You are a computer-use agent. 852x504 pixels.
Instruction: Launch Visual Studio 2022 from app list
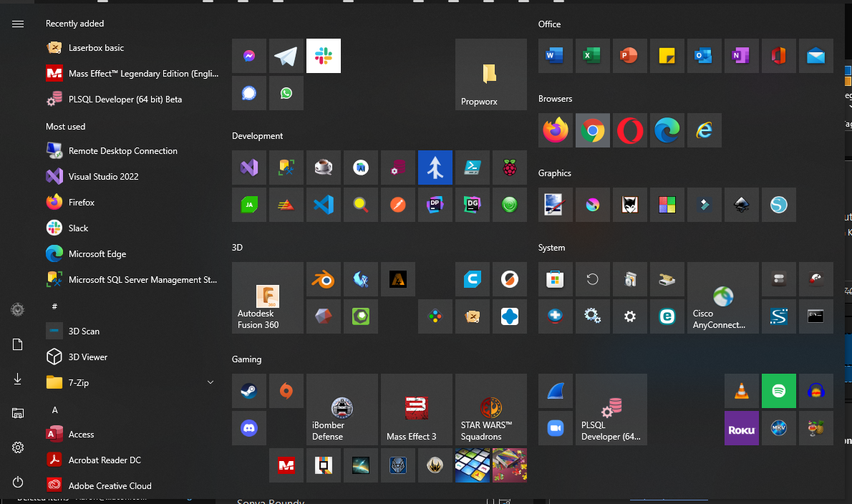[x=131, y=177]
